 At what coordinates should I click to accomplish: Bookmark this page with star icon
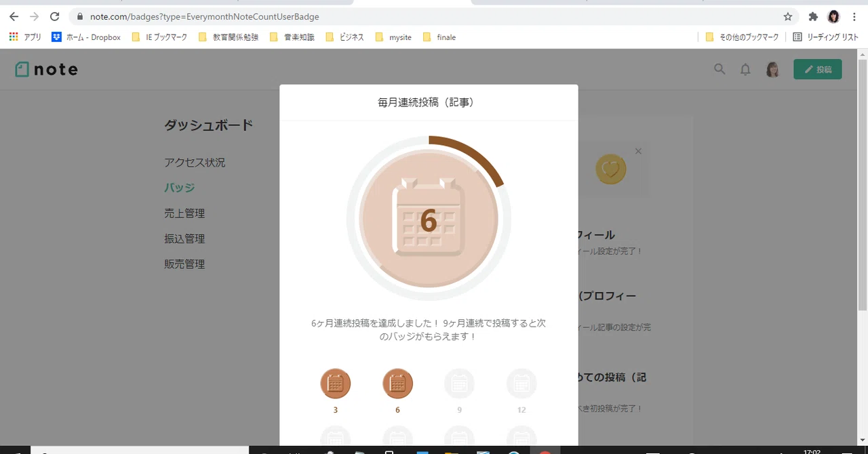tap(787, 16)
